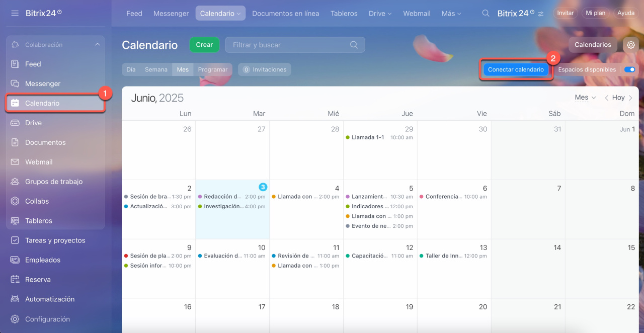Open Lanzamient... 10:30 am event
Viewport: 644px width, 333px height.
coord(379,197)
